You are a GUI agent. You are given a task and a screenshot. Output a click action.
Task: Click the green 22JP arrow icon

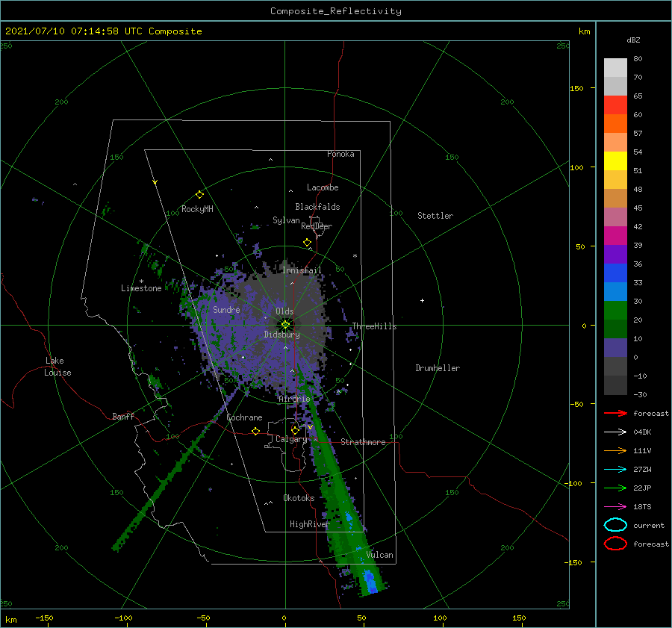pos(615,488)
